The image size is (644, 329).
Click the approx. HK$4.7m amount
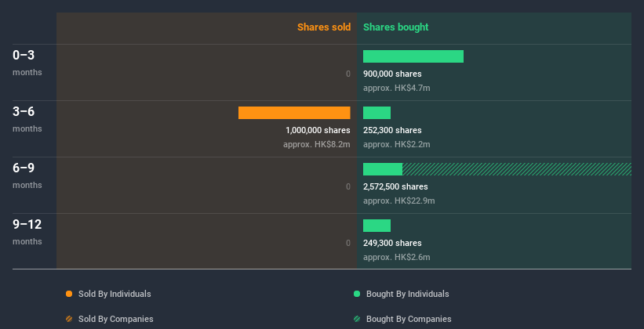(x=397, y=89)
